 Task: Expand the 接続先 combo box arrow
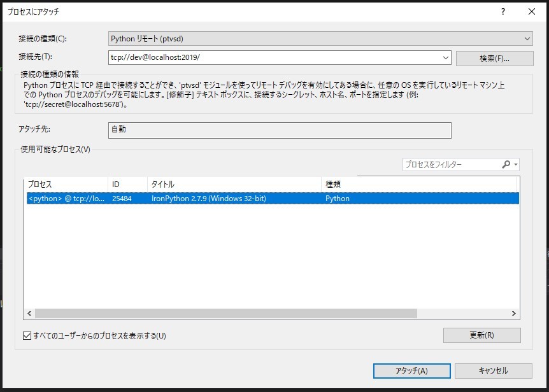[x=446, y=58]
